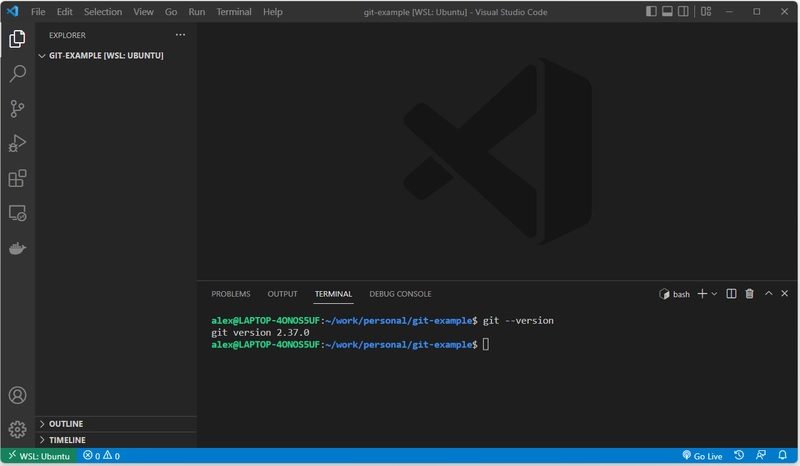Viewport: 800px width, 466px height.
Task: Open the Accounts icon in activity bar
Action: (x=17, y=395)
